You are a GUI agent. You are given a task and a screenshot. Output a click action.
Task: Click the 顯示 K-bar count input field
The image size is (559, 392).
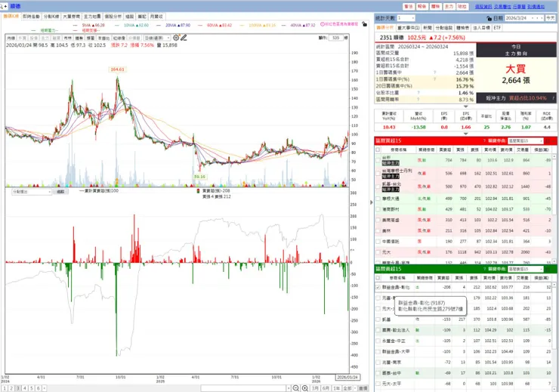point(336,38)
